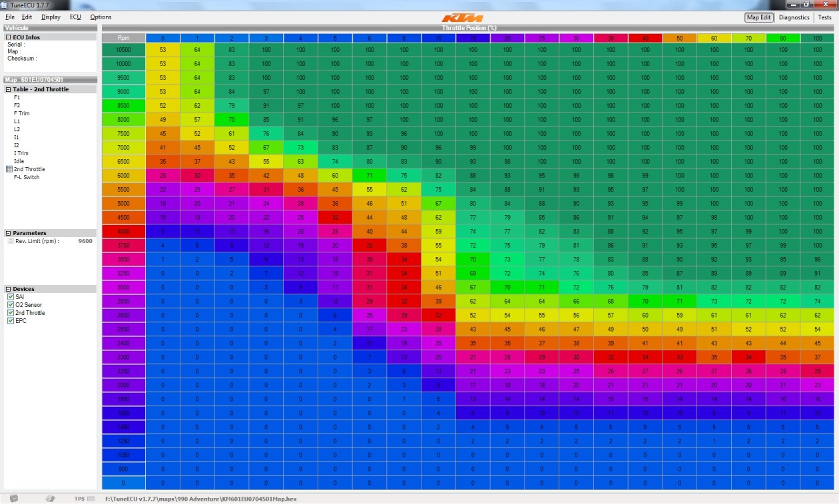Open the Tests view
This screenshot has width=839, height=504.
point(824,17)
